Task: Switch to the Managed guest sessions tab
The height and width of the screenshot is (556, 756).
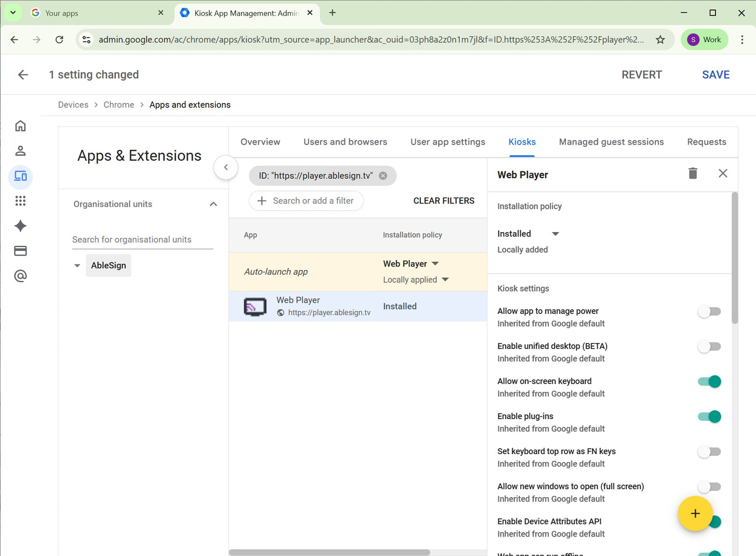Action: pos(611,142)
